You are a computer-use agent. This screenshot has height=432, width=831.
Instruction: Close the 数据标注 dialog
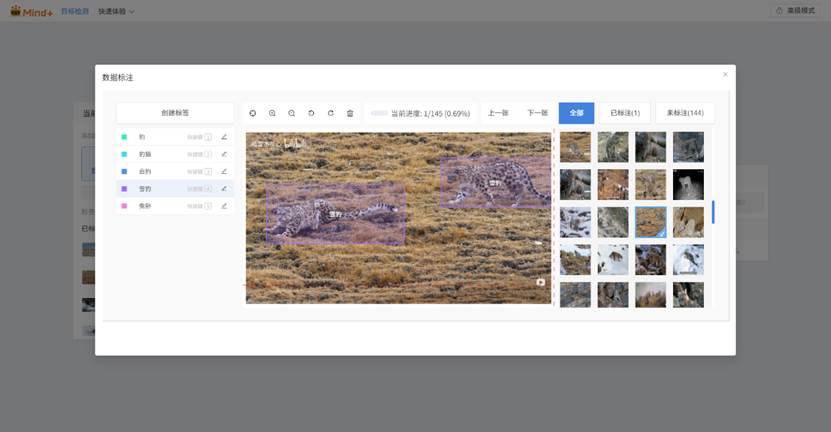pos(725,74)
